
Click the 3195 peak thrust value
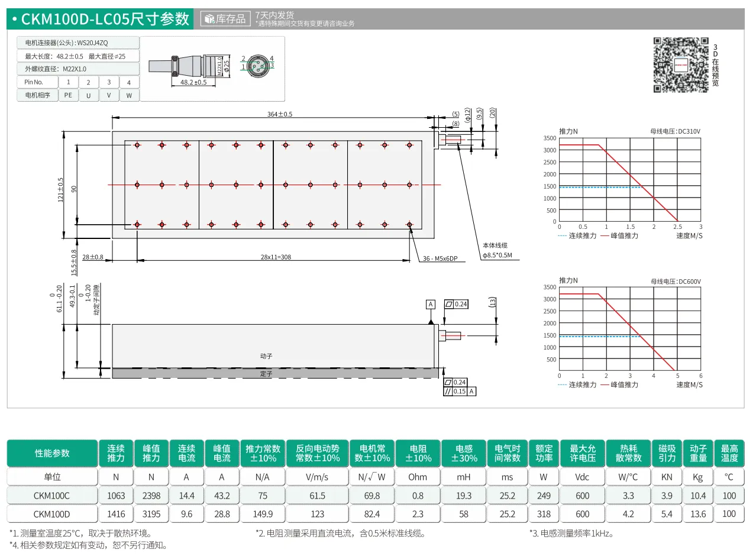coord(151,513)
